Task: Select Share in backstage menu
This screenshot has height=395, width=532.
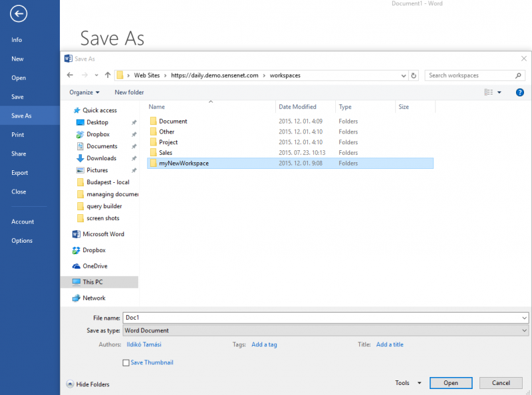Action: pyautogui.click(x=19, y=154)
